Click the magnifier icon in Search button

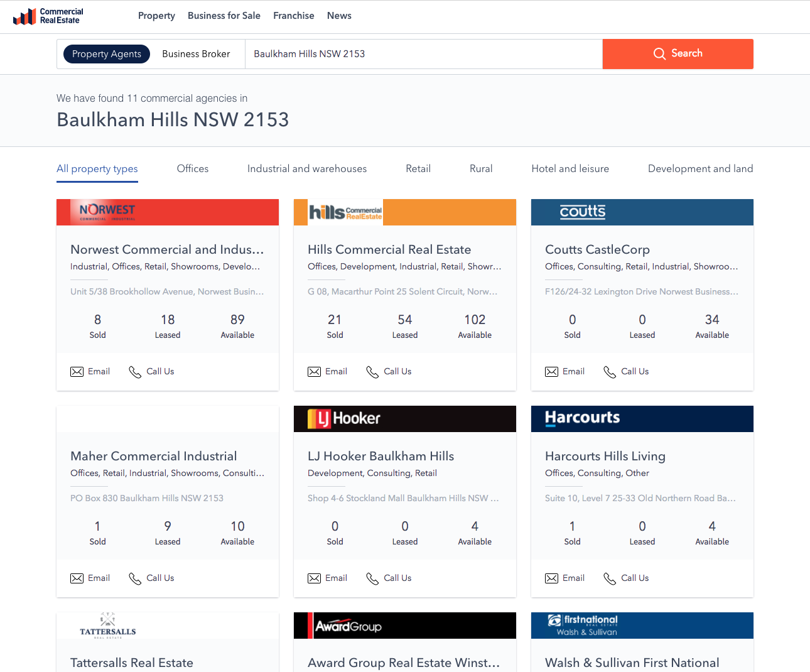pyautogui.click(x=659, y=54)
